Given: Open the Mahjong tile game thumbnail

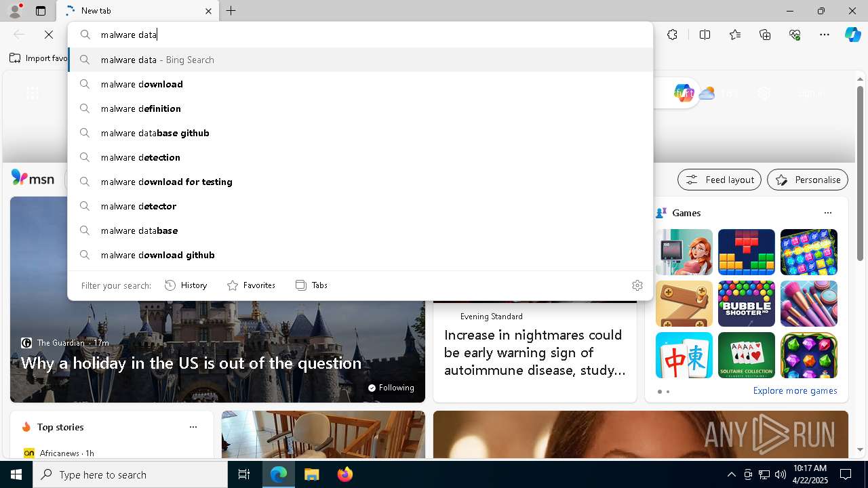Looking at the screenshot, I should coord(684,355).
